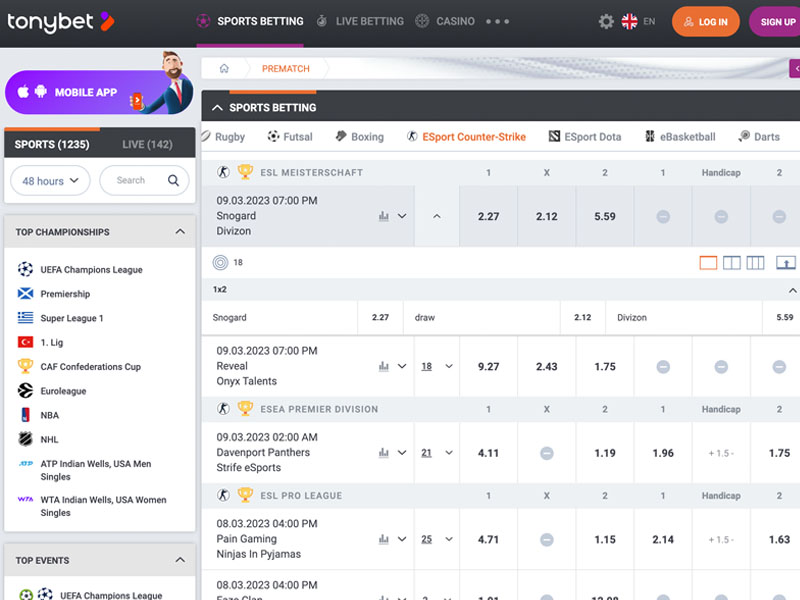
Task: Collapse the Top Championships panel
Action: 180,232
